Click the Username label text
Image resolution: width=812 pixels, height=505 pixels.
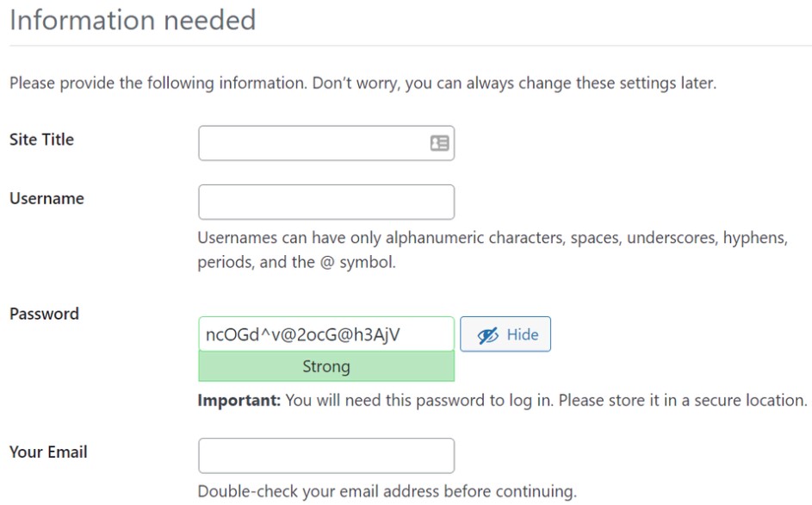46,198
